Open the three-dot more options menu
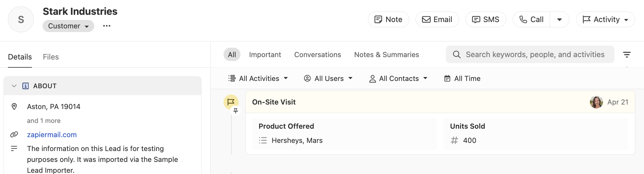Viewport: 644px width, 174px height. pyautogui.click(x=107, y=26)
